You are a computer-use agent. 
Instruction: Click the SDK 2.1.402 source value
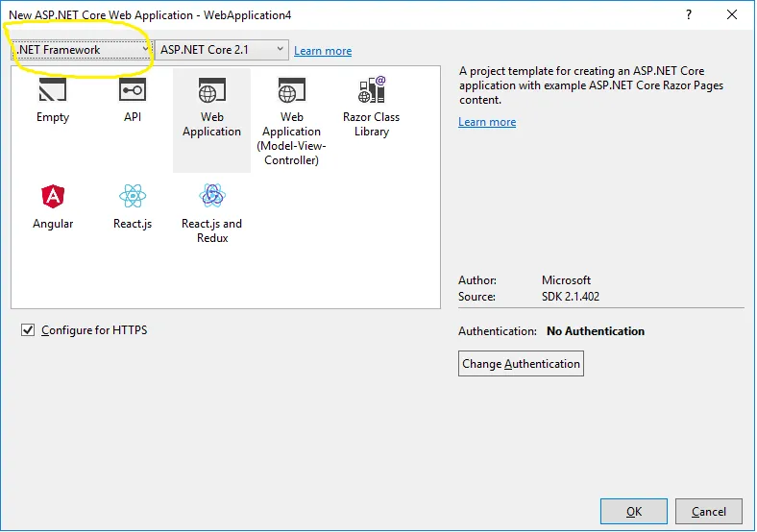click(x=571, y=297)
